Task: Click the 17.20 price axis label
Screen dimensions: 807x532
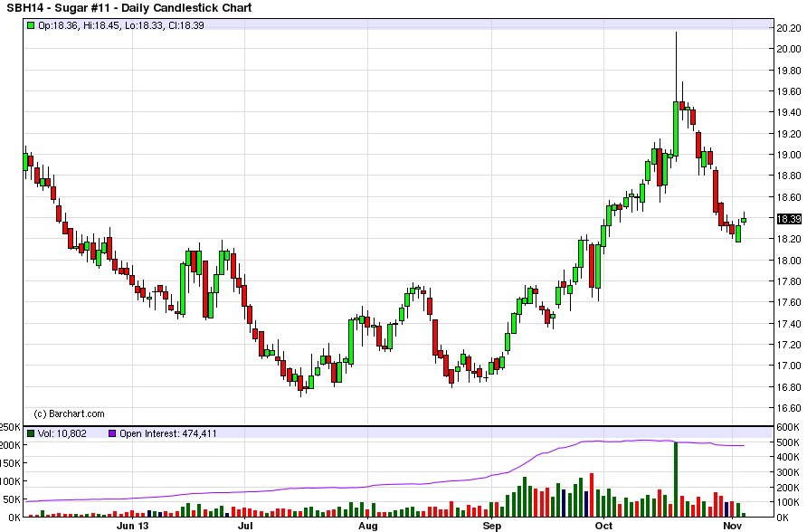Action: tap(789, 345)
